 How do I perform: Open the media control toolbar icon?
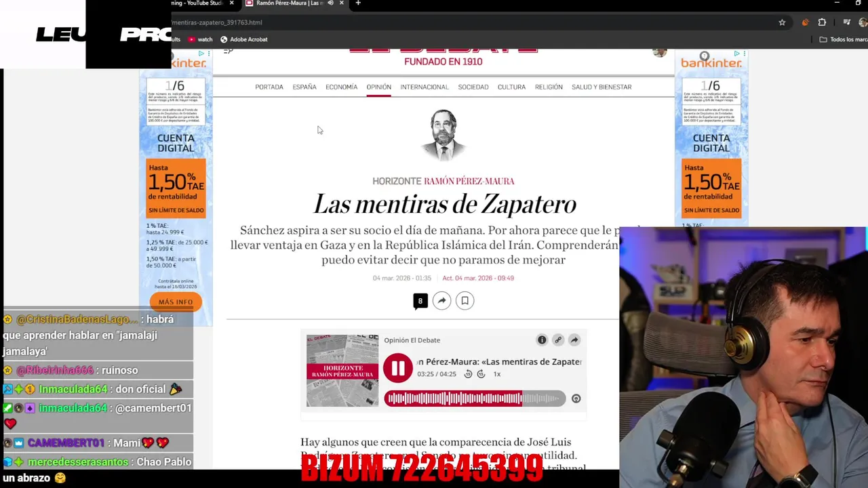(x=846, y=22)
